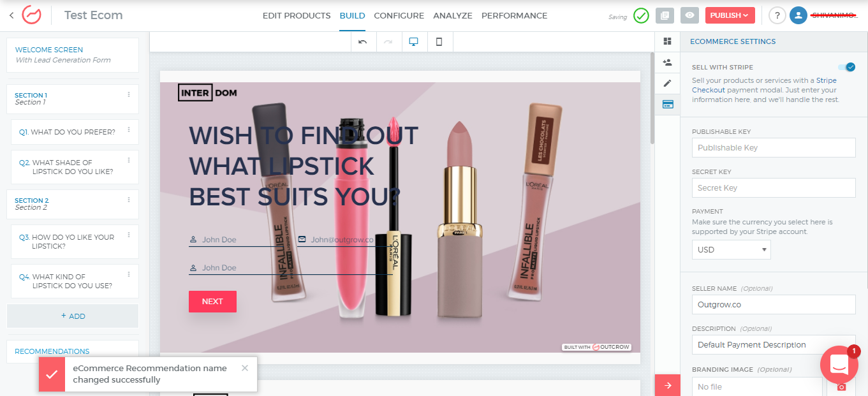The image size is (868, 396).
Task: Open the pencil edit panel icon
Action: coord(667,83)
